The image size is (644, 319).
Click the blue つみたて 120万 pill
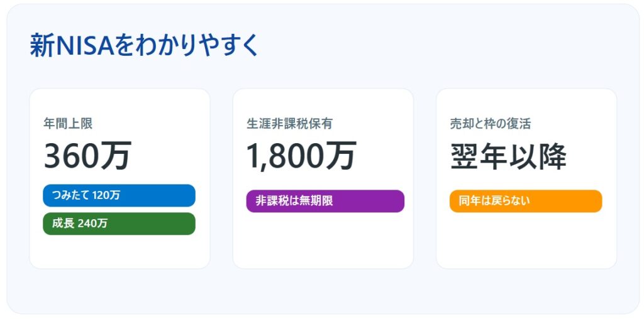pos(119,195)
